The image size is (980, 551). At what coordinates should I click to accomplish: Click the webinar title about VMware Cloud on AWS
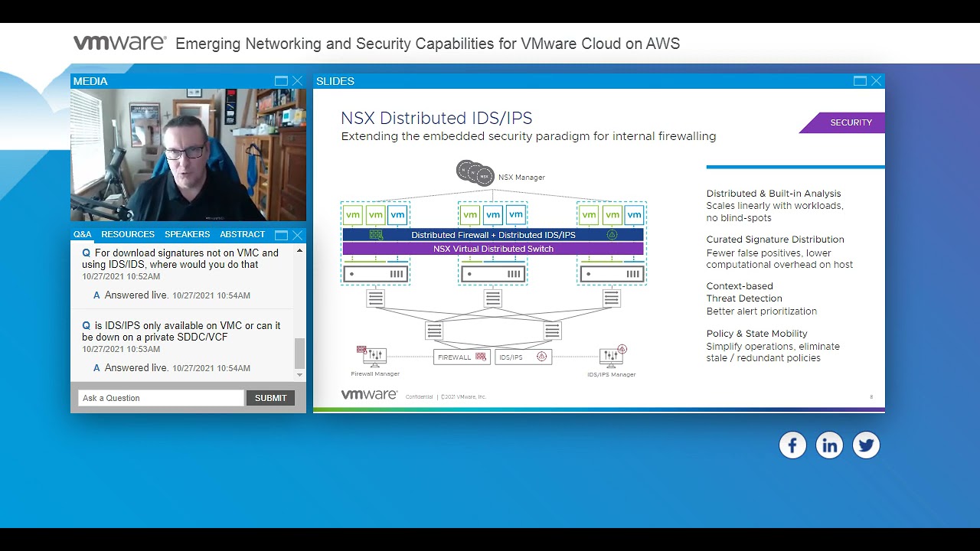[427, 44]
